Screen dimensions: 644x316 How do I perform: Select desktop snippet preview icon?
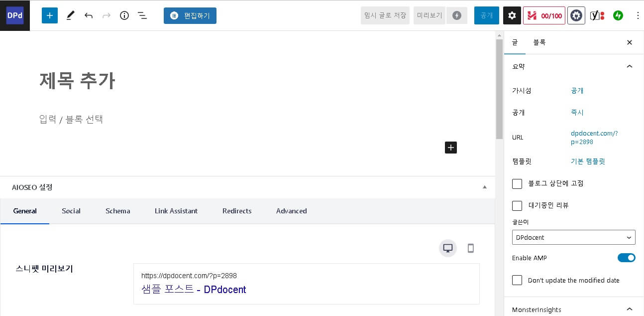click(448, 248)
